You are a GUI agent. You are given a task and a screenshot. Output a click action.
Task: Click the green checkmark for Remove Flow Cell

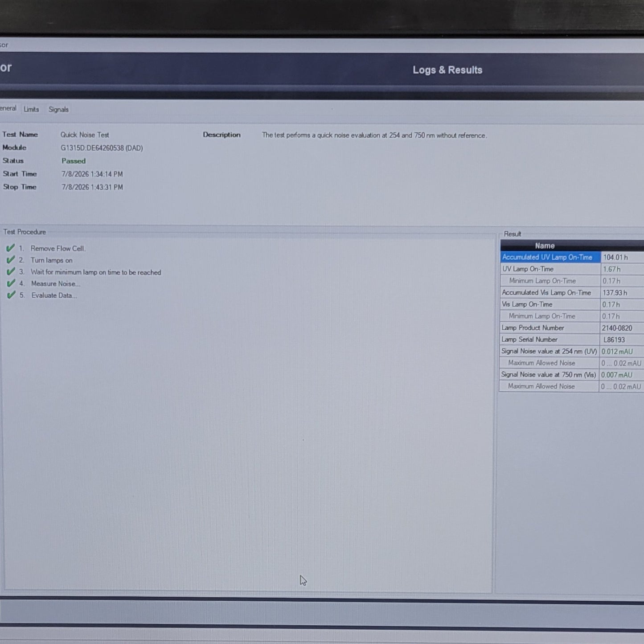[11, 248]
